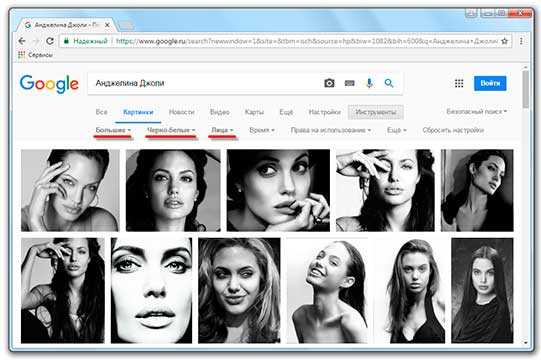Viewport: 541px width, 360px height.
Task: Open thumbnail of bare-shouldered woman covering one eye
Action: tap(385, 190)
